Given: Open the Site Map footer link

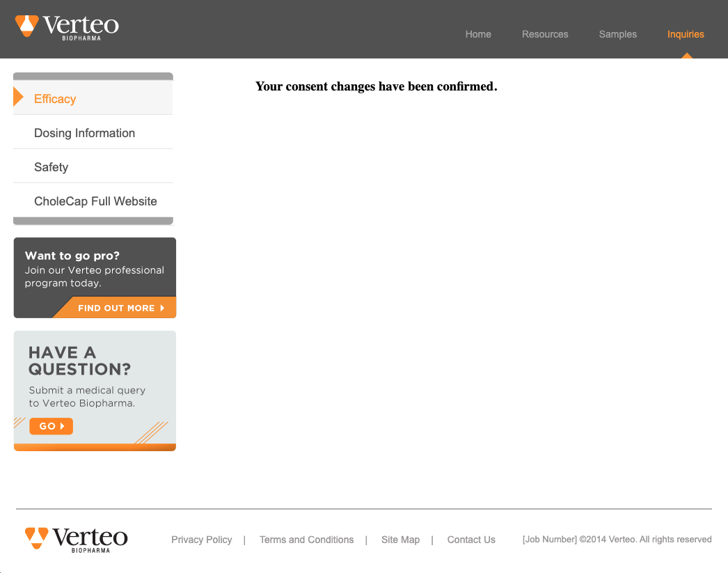Looking at the screenshot, I should click(x=400, y=540).
